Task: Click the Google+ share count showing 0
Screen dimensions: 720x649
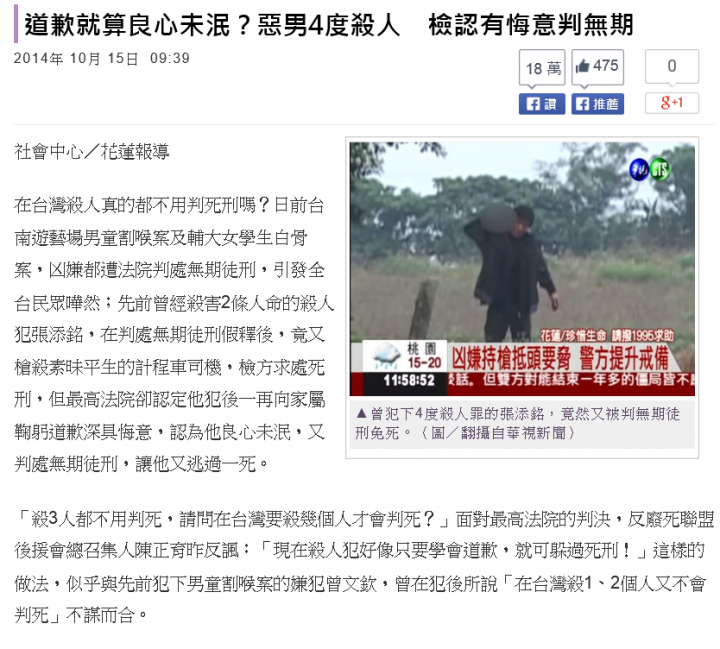Action: click(672, 67)
